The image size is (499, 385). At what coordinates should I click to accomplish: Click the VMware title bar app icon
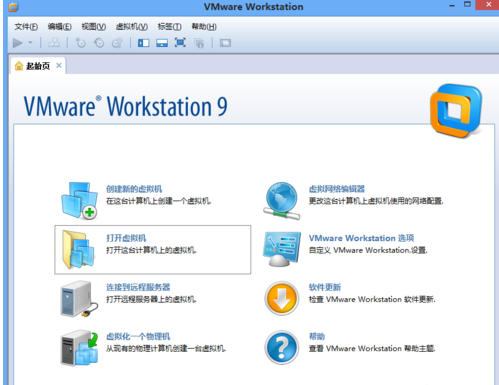[x=13, y=7]
